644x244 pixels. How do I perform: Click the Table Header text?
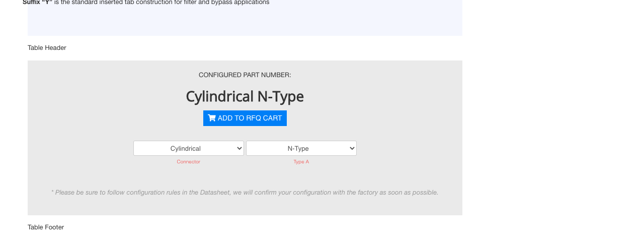pyautogui.click(x=47, y=47)
